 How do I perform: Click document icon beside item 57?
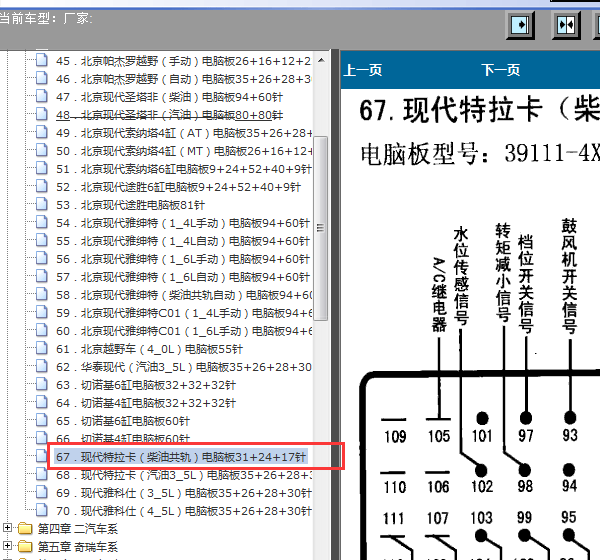click(x=42, y=276)
